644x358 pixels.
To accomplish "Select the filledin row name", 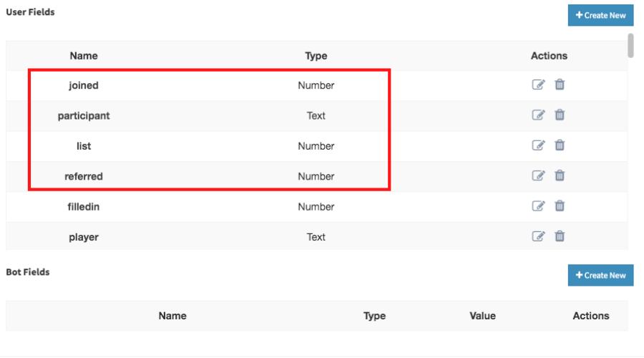I will click(x=84, y=207).
